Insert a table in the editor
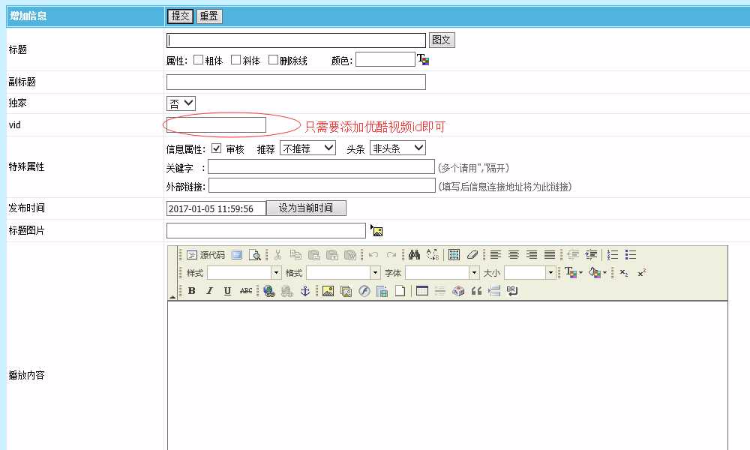Image resolution: width=750 pixels, height=450 pixels. click(x=422, y=291)
